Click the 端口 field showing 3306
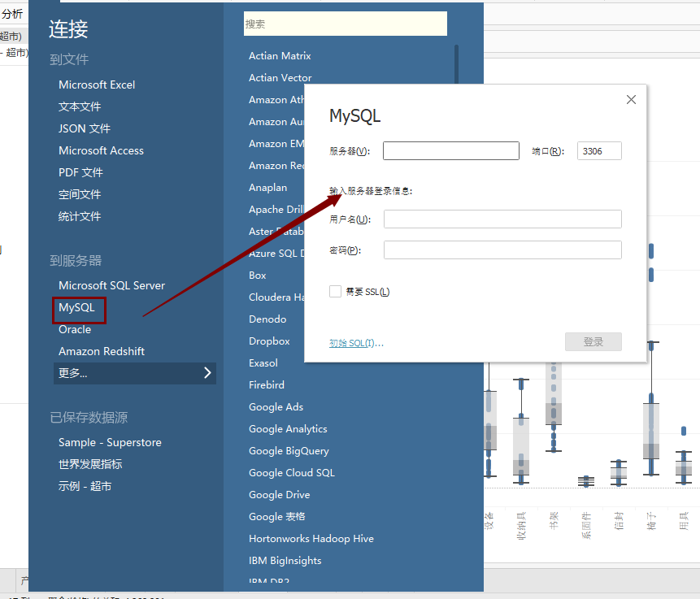This screenshot has width=700, height=599. 599,150
